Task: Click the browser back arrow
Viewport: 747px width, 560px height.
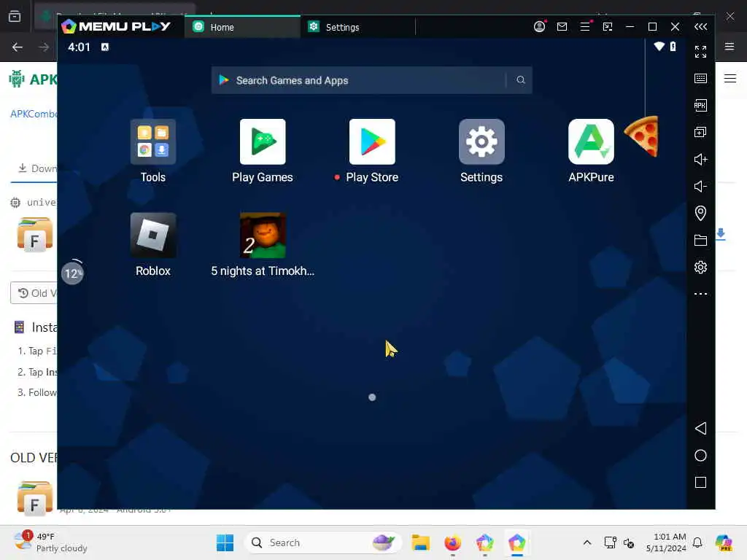Action: coord(18,47)
